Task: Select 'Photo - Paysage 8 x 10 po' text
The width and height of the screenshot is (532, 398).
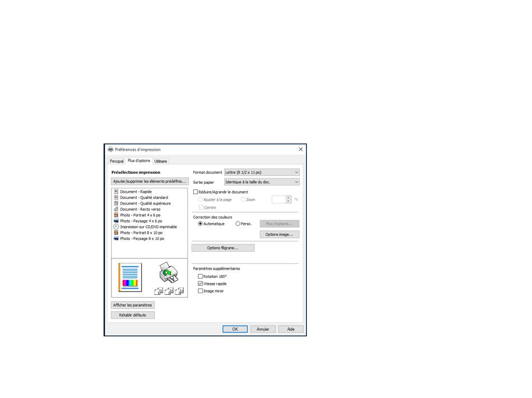Action: click(x=142, y=238)
